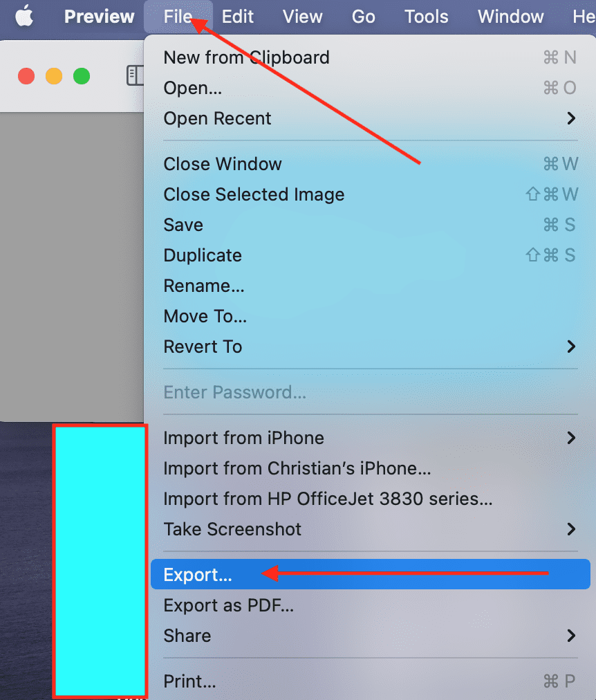
Task: Click the green full-screen window button
Action: tap(82, 76)
